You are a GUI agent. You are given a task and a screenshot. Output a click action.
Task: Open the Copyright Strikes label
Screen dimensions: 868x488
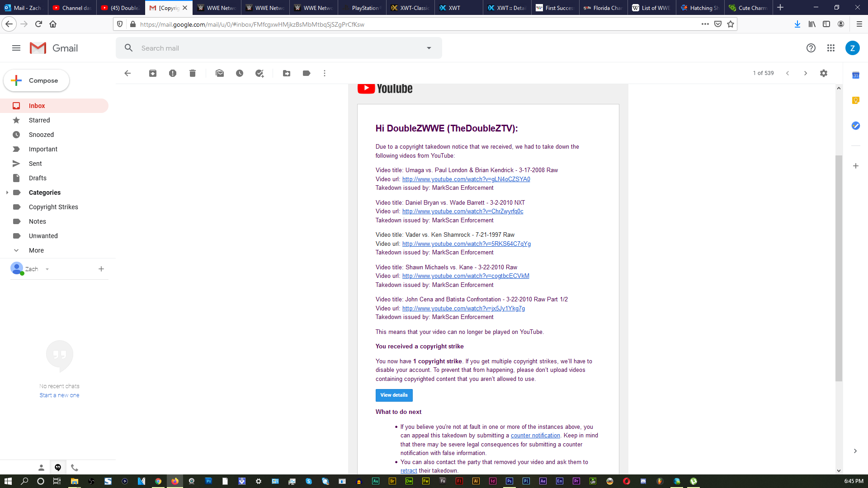53,206
